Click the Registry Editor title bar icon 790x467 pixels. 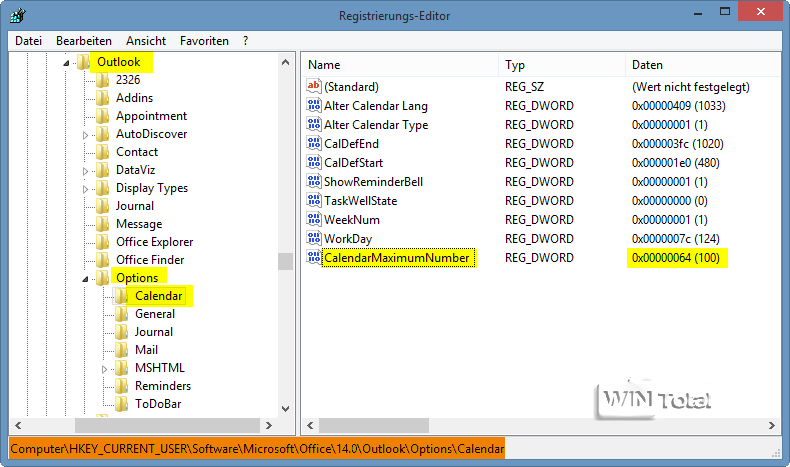pyautogui.click(x=17, y=16)
